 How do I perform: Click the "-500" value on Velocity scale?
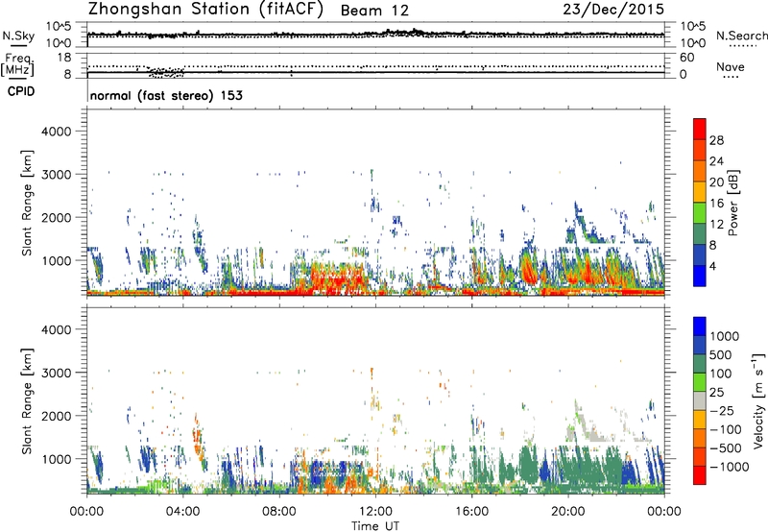725,448
